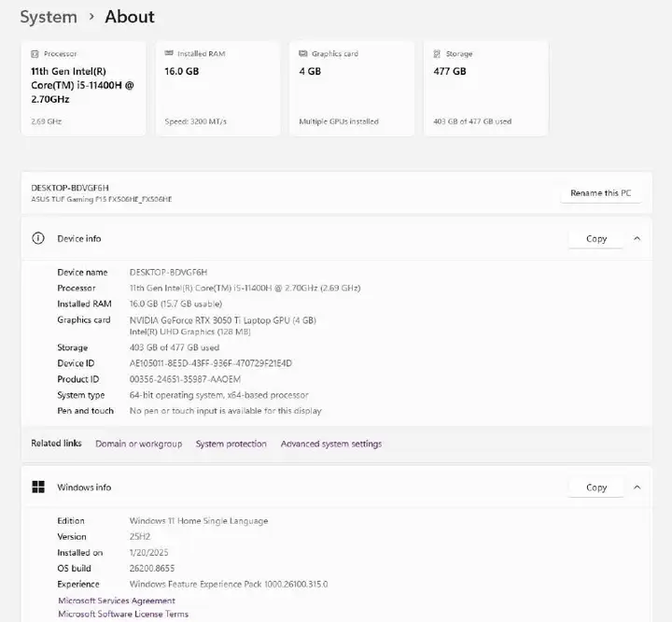Screen dimensions: 672x622
Task: Click the Processor chip icon on card
Action: pyautogui.click(x=35, y=54)
